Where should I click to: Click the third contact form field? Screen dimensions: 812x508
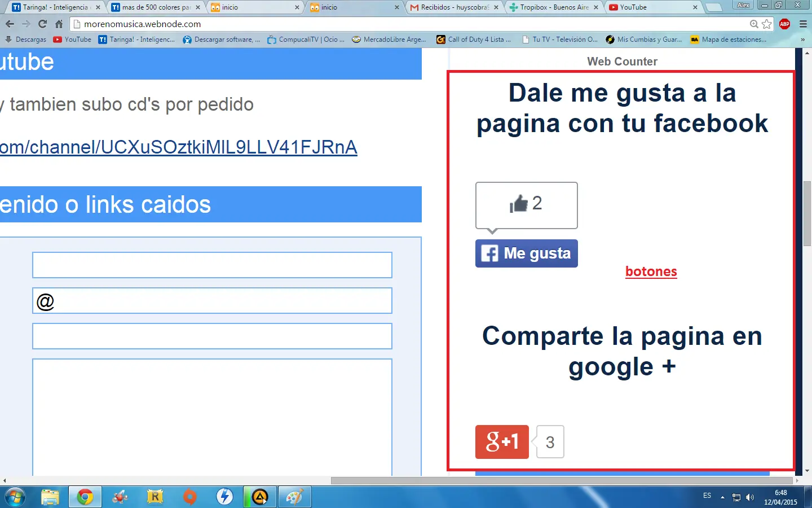coord(212,336)
